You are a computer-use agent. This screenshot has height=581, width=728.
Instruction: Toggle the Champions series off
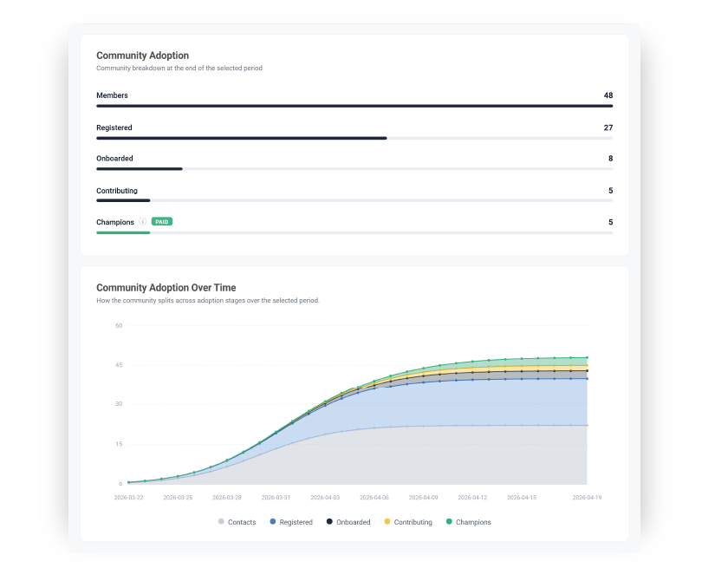468,522
